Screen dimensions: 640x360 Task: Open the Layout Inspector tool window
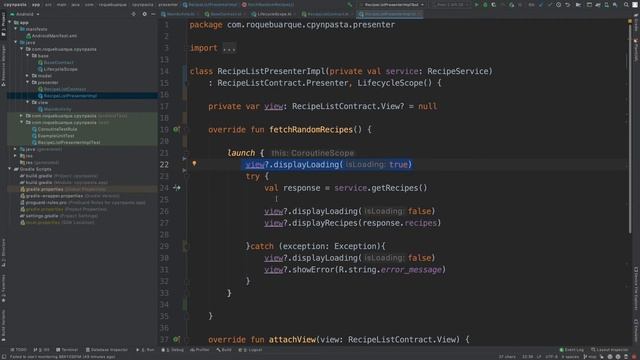pyautogui.click(x=609, y=350)
